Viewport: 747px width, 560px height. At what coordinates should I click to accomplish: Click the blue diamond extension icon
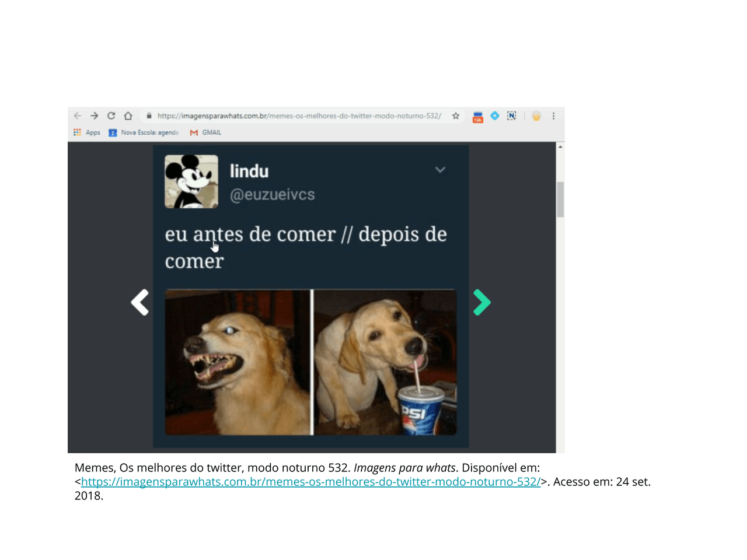495,116
